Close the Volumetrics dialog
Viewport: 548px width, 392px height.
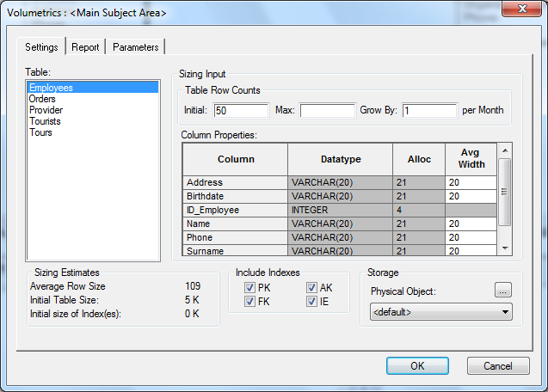click(x=522, y=9)
